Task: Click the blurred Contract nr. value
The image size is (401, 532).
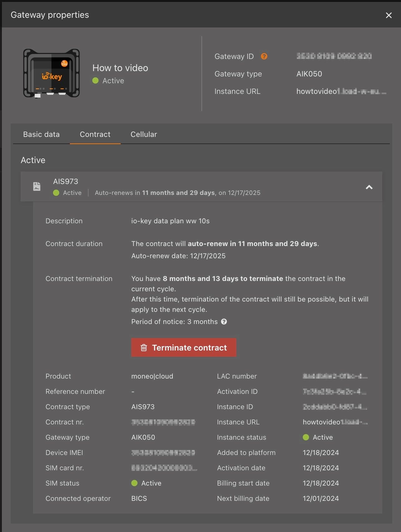Action: [163, 422]
